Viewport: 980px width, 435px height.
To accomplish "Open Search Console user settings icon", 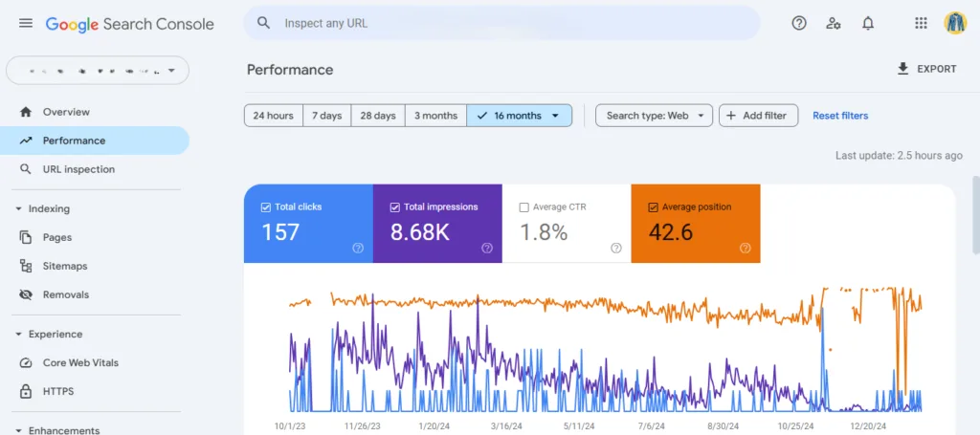I will (x=834, y=23).
